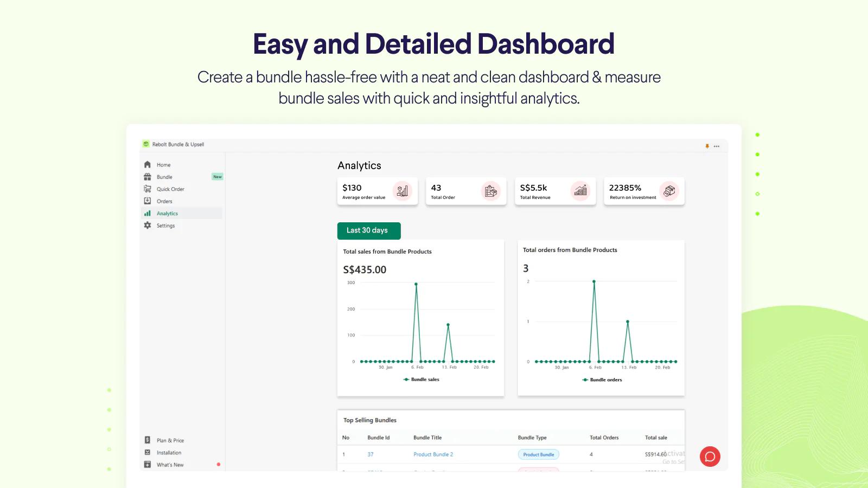Open the Home icon in the sidebar
868x488 pixels.
[x=147, y=164]
